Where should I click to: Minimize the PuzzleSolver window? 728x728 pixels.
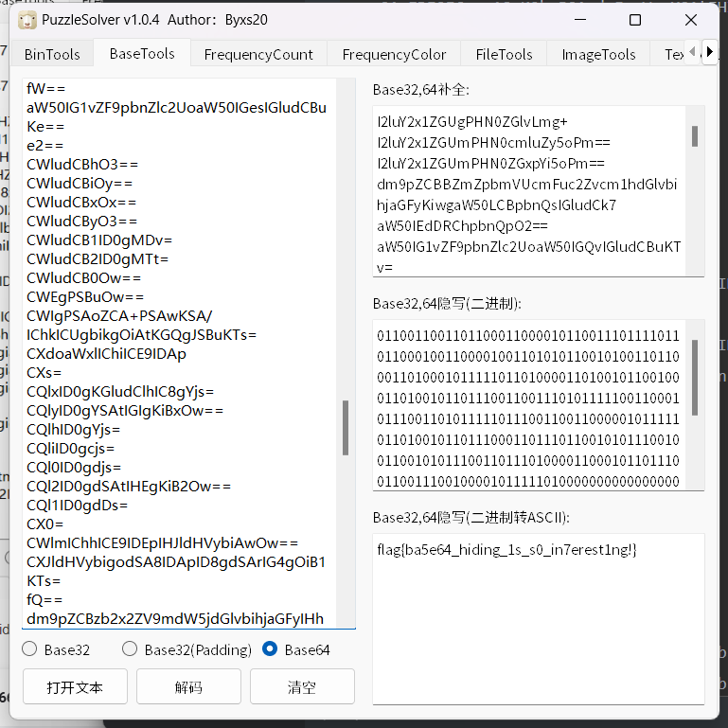click(581, 20)
